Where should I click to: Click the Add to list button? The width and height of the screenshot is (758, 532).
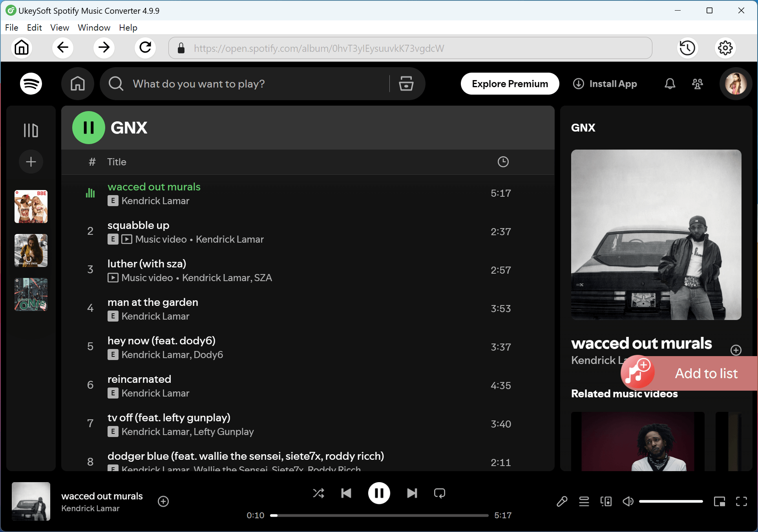click(x=706, y=373)
